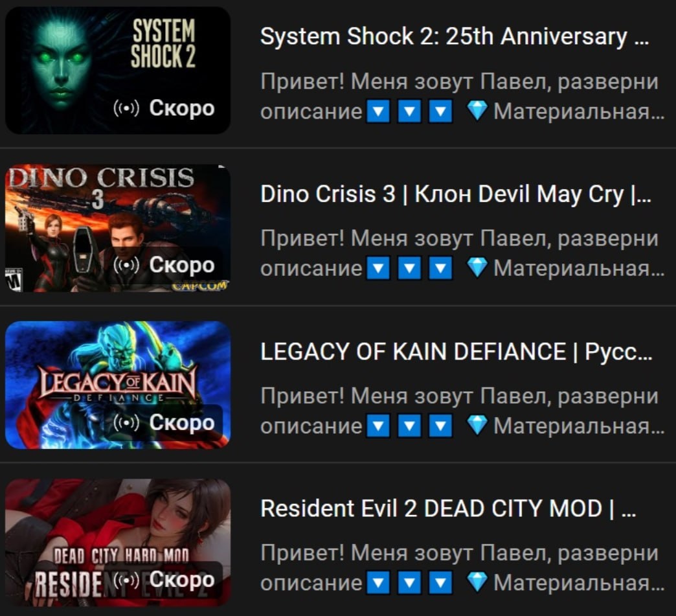Click the live broadcast icon on System Shock 2
Screen dimensions: 676x616
point(126,108)
